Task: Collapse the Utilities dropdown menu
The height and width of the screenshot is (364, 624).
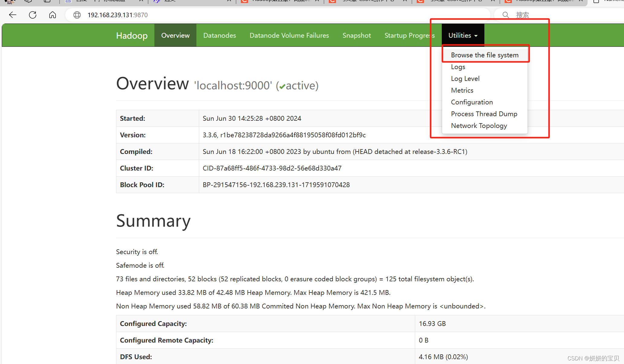Action: coord(463,35)
